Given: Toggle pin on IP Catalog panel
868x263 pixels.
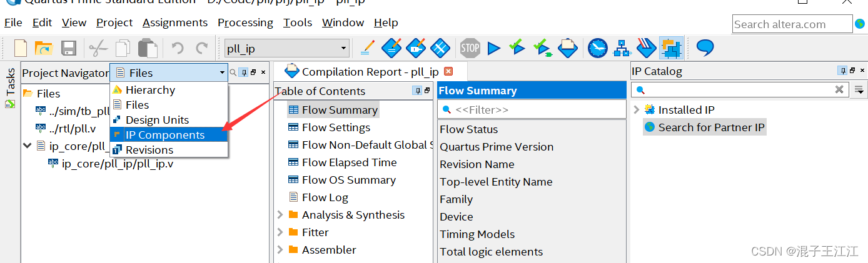Looking at the screenshot, I should (x=843, y=71).
